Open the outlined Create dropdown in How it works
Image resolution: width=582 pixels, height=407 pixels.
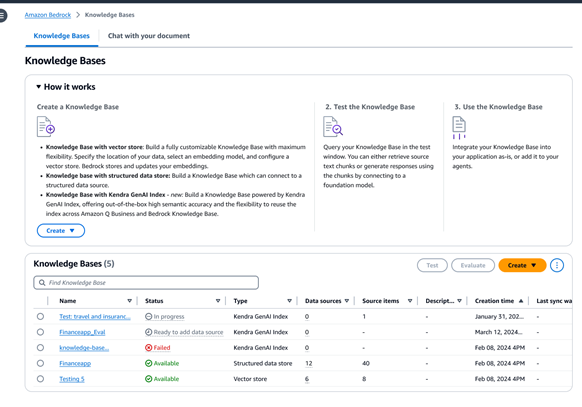(61, 231)
